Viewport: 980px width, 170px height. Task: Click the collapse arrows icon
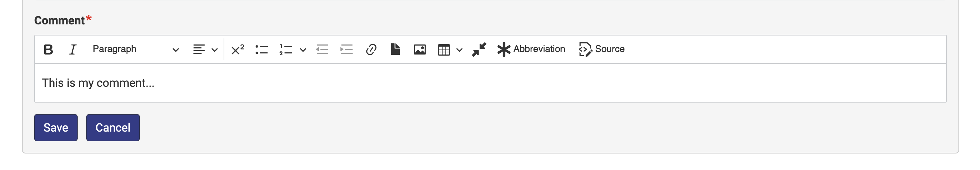[479, 49]
